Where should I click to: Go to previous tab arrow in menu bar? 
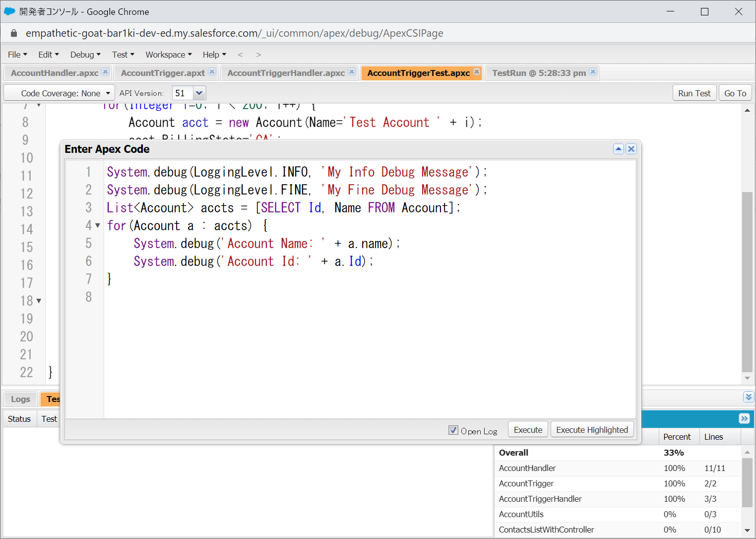coord(240,55)
